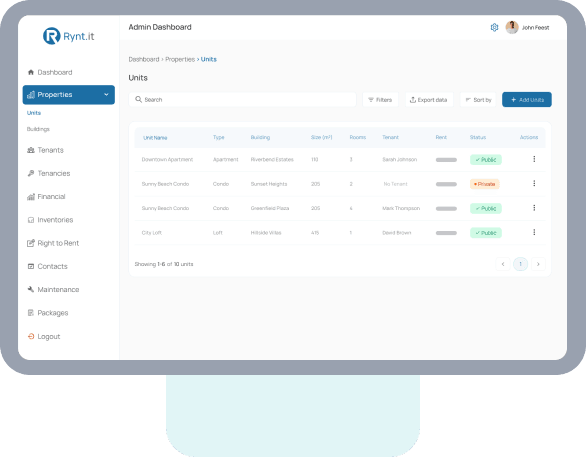
Task: Open settings via the gear icon
Action: pos(494,27)
